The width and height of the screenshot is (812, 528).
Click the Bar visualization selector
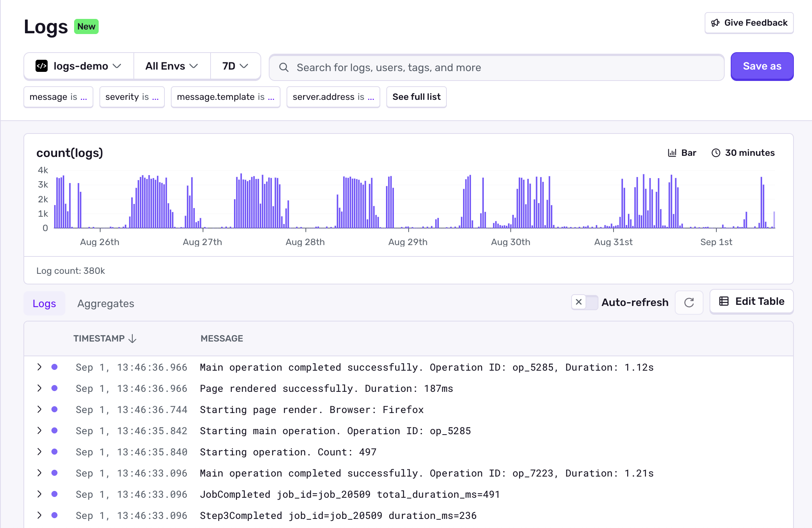[682, 153]
